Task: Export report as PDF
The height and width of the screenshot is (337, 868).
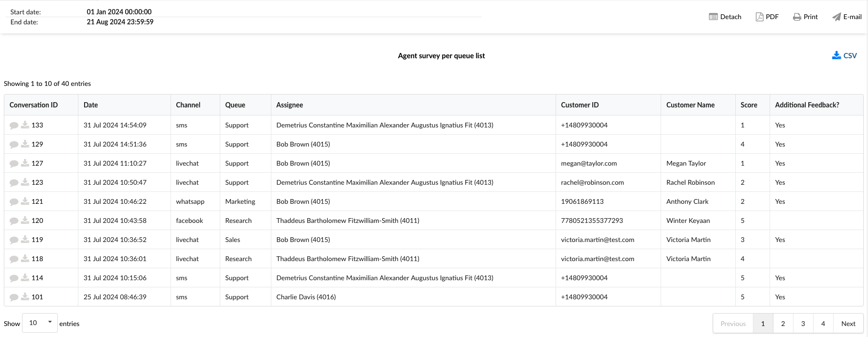Action: (x=767, y=17)
